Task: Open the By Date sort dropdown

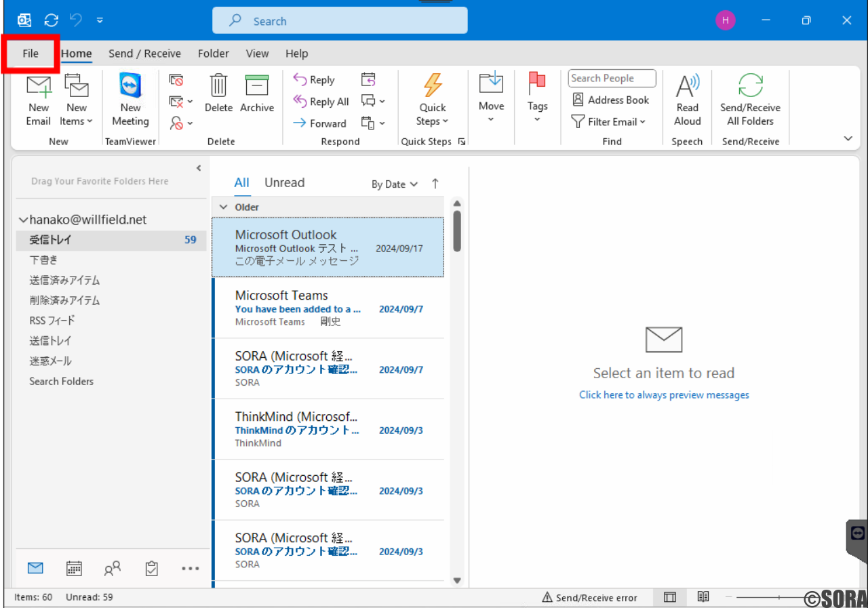Action: coord(394,184)
